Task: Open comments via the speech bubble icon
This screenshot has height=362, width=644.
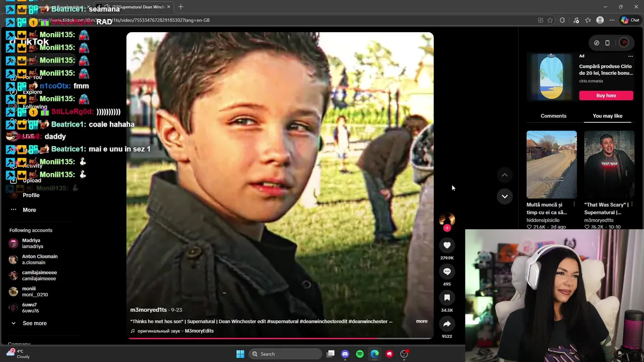Action: coord(447,271)
